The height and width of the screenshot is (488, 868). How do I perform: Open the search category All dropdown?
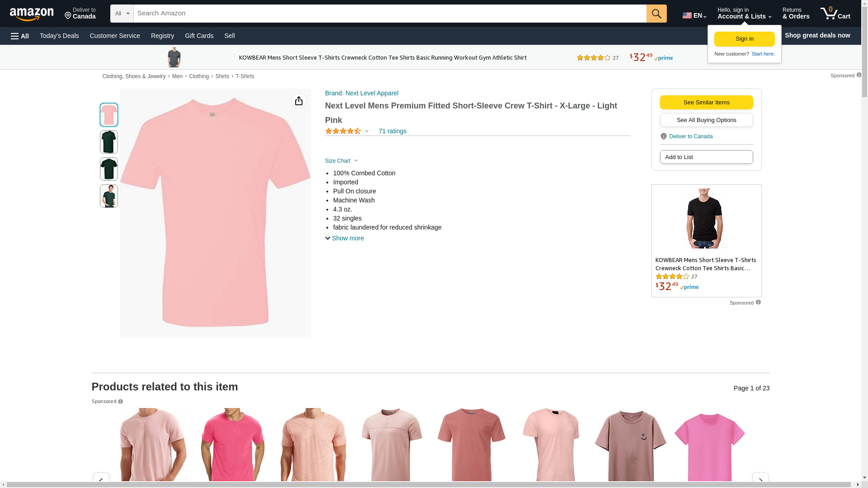click(x=122, y=14)
